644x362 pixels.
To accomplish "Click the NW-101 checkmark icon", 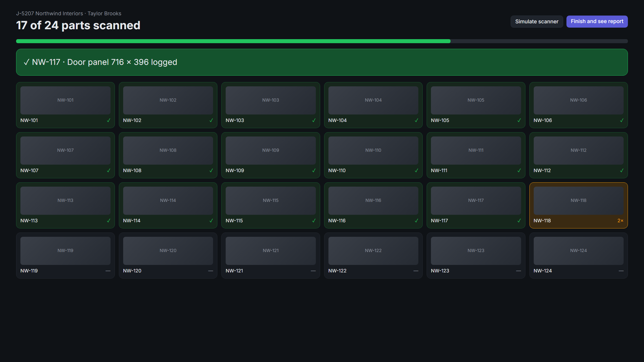I will click(x=108, y=120).
